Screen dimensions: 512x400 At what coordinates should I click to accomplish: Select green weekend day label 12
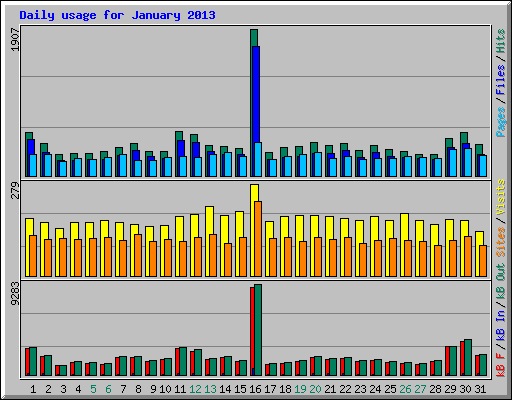pos(195,389)
